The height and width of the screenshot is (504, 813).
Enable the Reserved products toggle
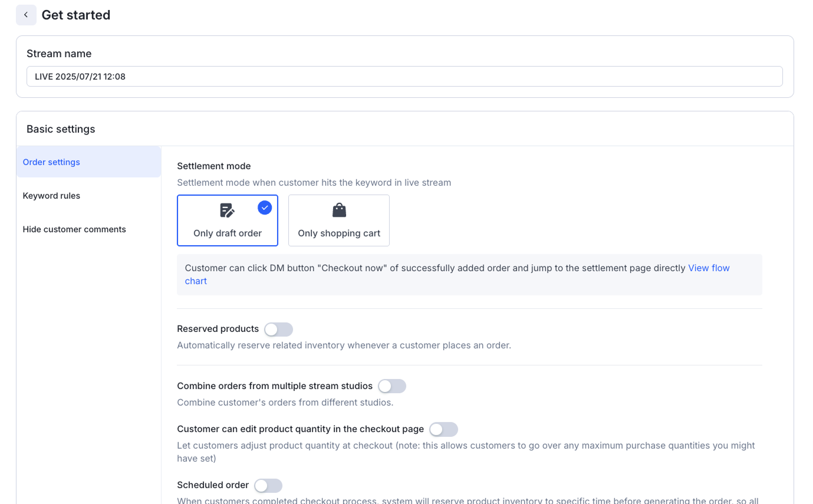[278, 329]
